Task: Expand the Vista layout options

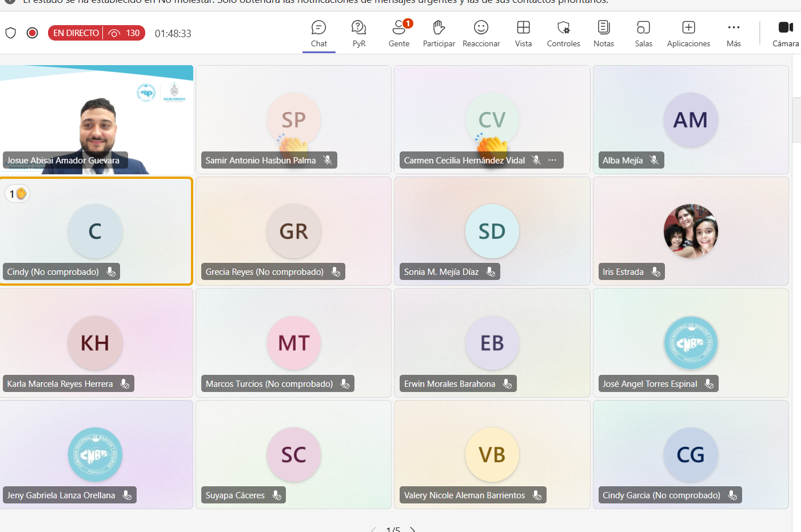Action: 523,34
